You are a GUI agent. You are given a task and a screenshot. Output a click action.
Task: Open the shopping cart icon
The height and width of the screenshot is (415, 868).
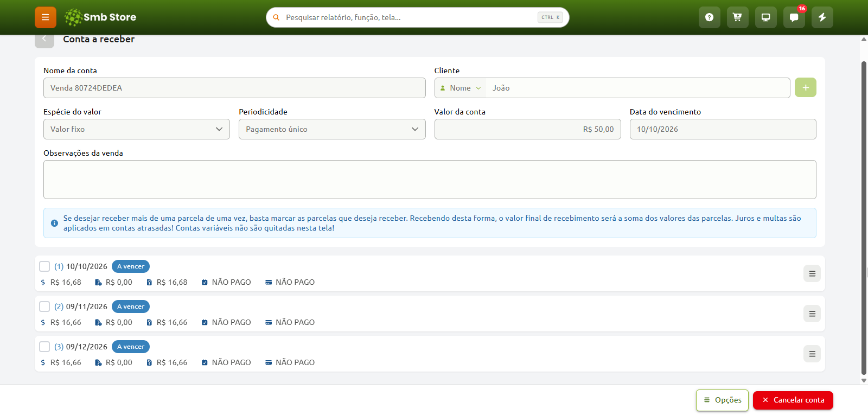pos(738,17)
